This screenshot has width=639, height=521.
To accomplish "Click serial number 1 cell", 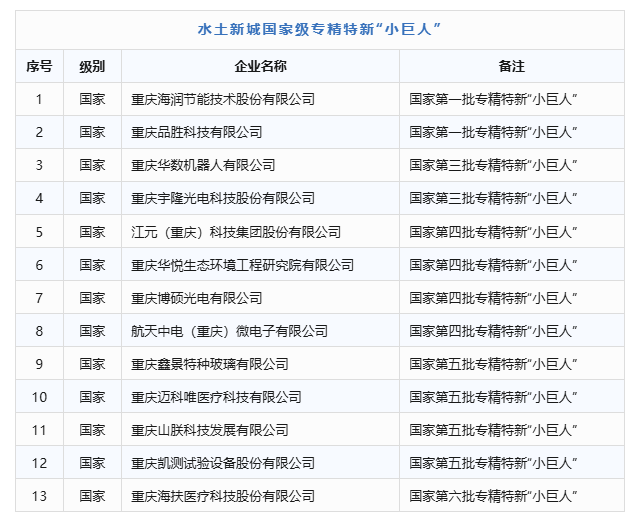I will click(39, 99).
